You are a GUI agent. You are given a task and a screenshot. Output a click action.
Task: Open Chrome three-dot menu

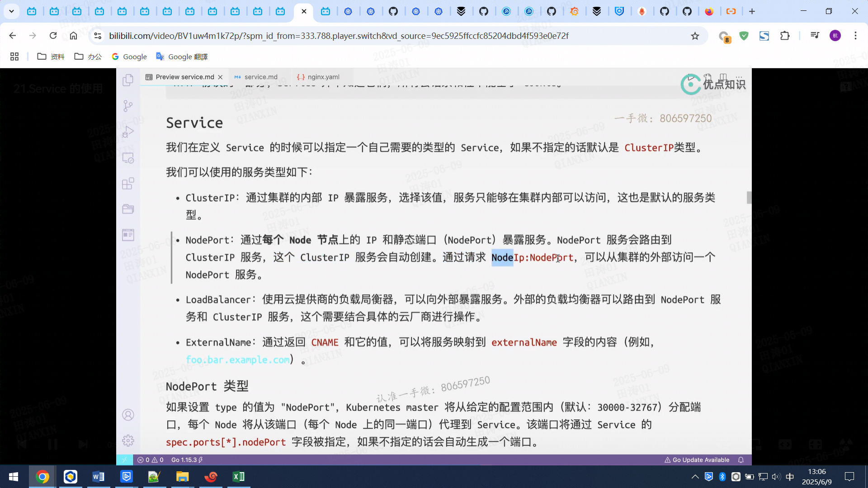(855, 36)
